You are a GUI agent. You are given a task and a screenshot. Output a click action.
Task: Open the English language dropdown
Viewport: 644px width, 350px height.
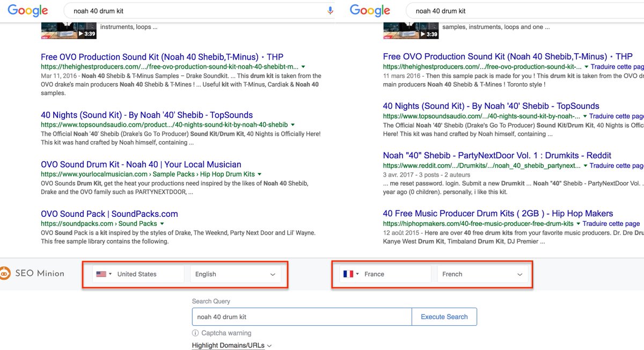(236, 274)
